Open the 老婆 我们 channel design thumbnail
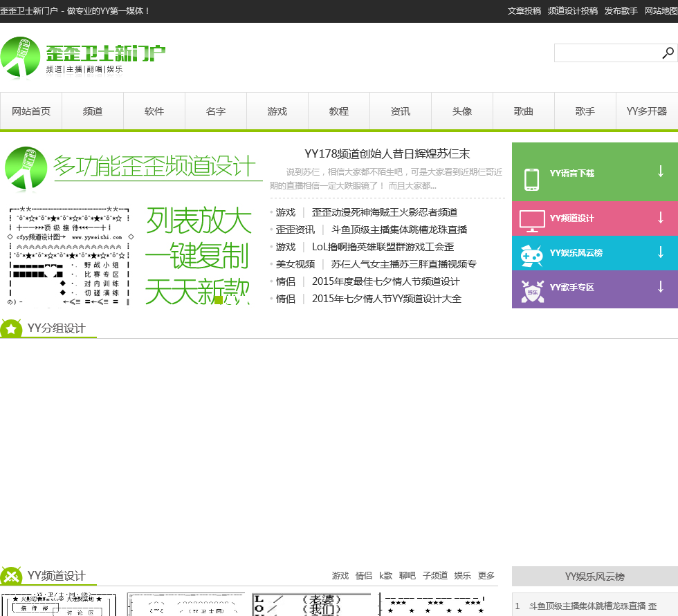 [311, 604]
